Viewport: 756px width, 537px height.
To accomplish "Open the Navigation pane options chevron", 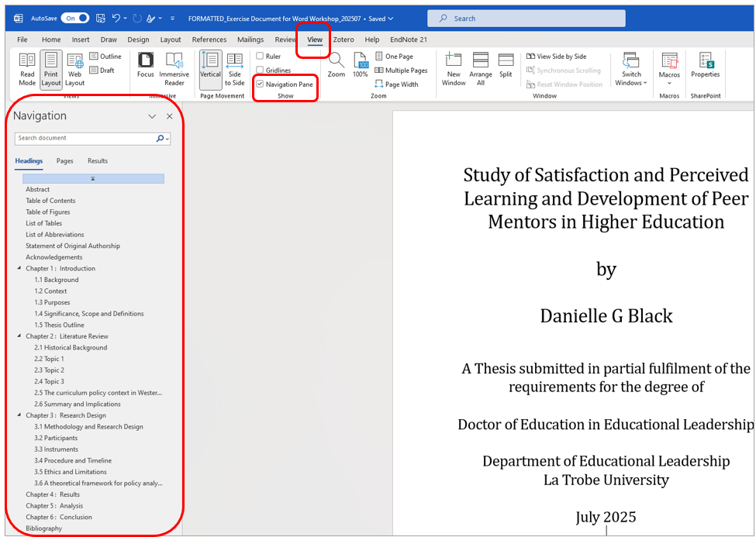I will [151, 115].
